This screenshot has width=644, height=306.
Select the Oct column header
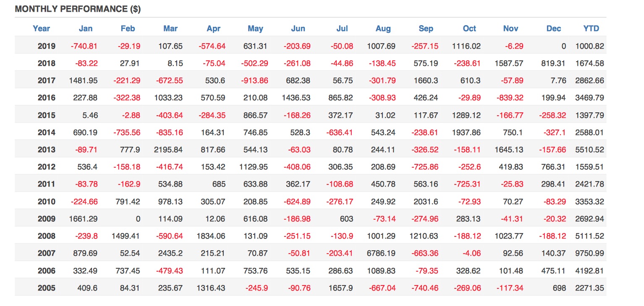[x=469, y=29]
